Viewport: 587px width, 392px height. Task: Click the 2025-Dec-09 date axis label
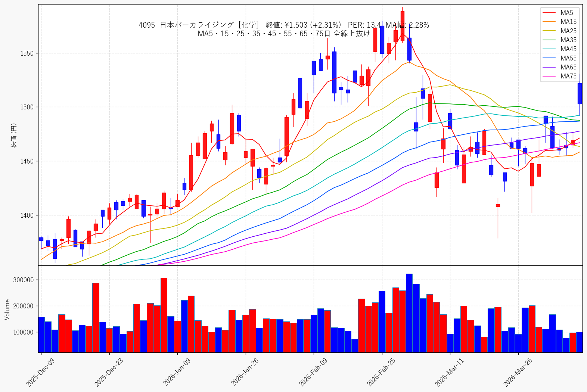[40, 372]
